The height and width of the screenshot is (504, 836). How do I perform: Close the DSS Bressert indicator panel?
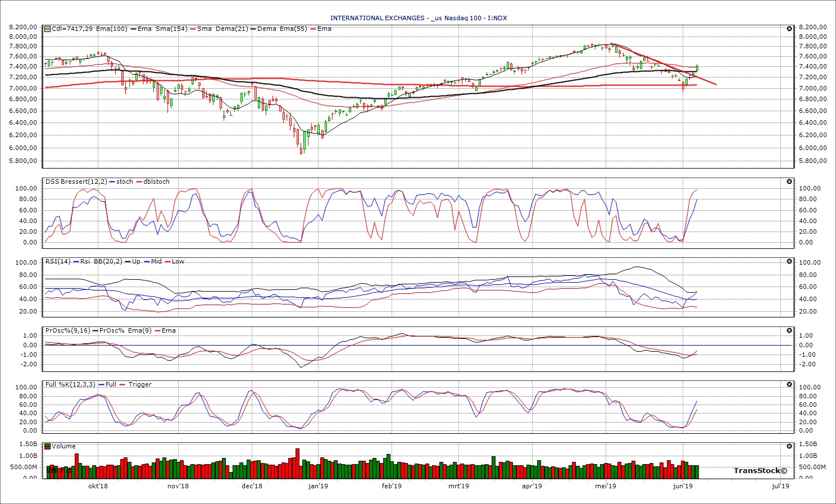point(789,181)
